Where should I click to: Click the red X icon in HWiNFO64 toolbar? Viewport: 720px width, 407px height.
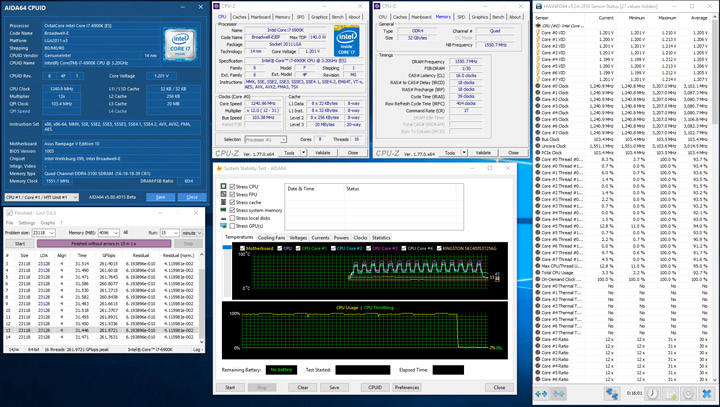coord(708,394)
